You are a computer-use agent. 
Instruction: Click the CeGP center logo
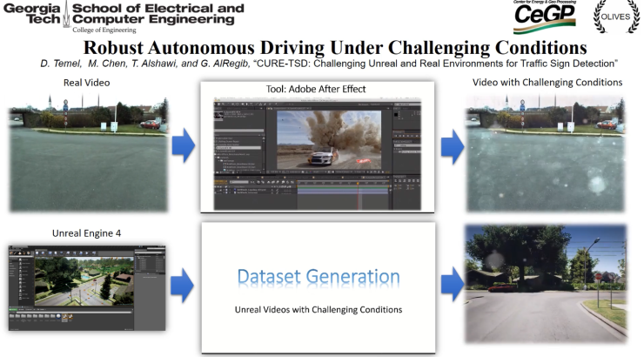click(x=544, y=17)
